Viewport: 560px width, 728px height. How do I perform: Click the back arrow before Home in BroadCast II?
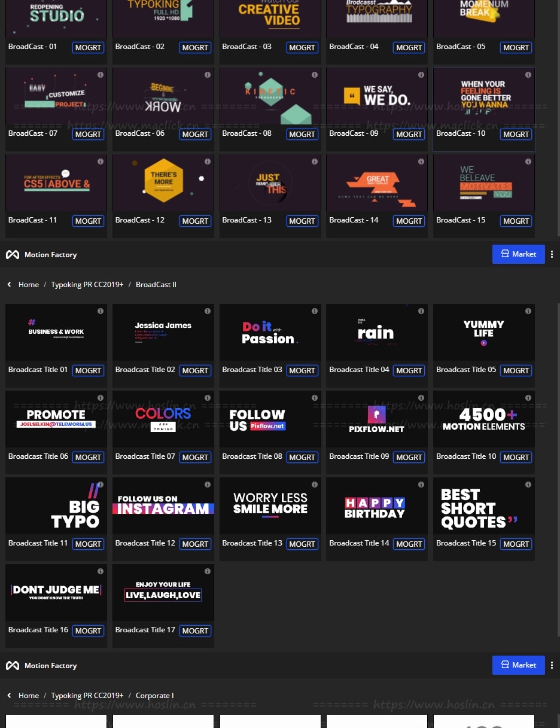click(x=9, y=285)
